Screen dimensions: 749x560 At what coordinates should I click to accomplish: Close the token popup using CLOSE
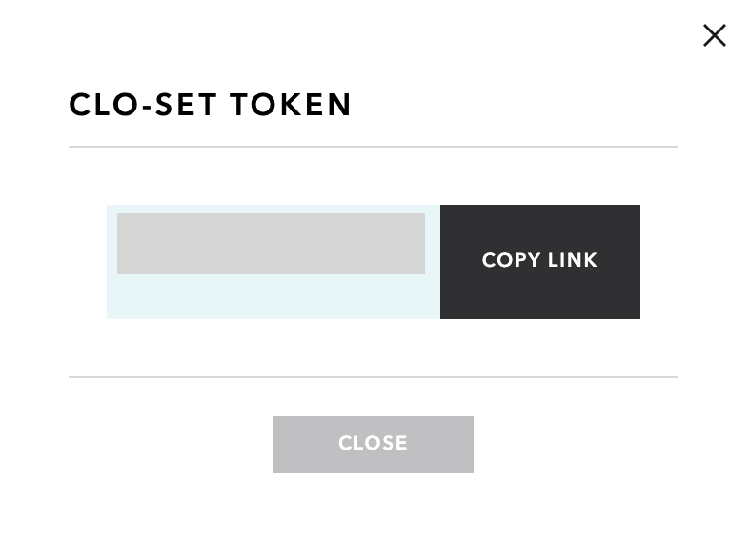(373, 445)
